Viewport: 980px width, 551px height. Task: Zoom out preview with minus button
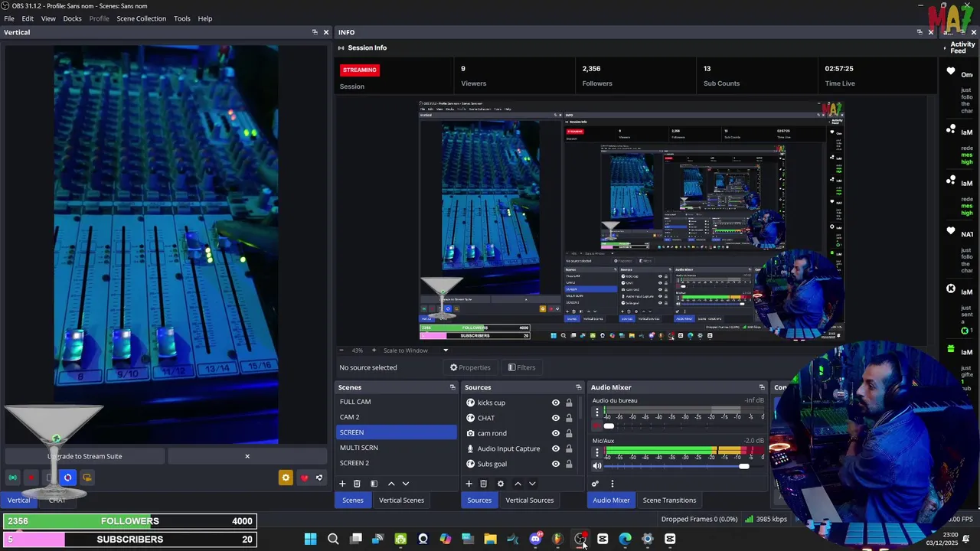pos(341,350)
